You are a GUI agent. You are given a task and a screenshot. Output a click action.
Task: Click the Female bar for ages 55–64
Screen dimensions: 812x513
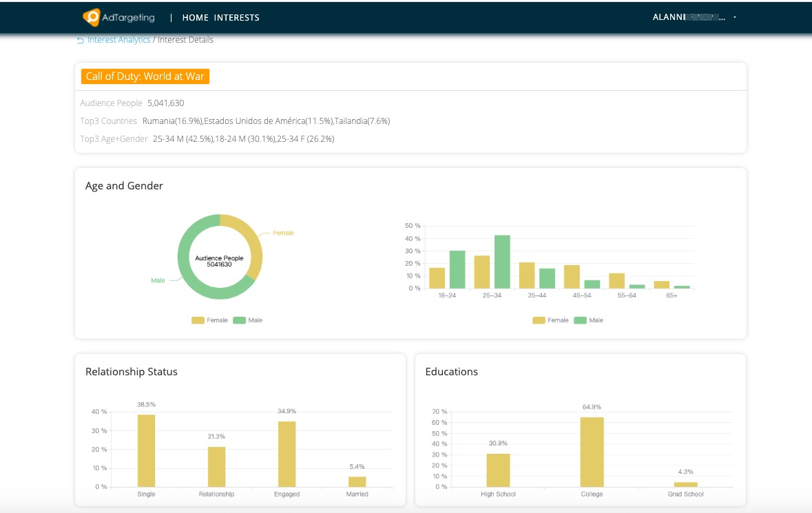click(617, 280)
